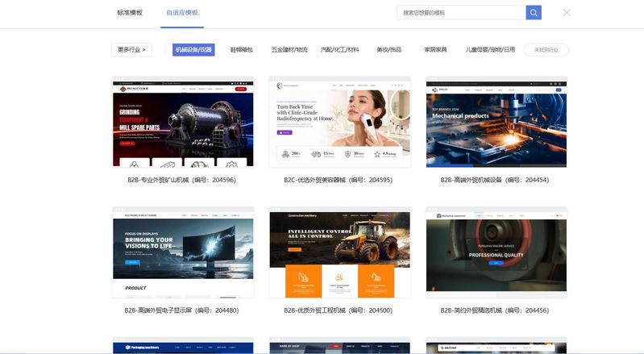The image size is (644, 354).
Task: Open the beauty device template thumbnail
Action: pos(339,122)
